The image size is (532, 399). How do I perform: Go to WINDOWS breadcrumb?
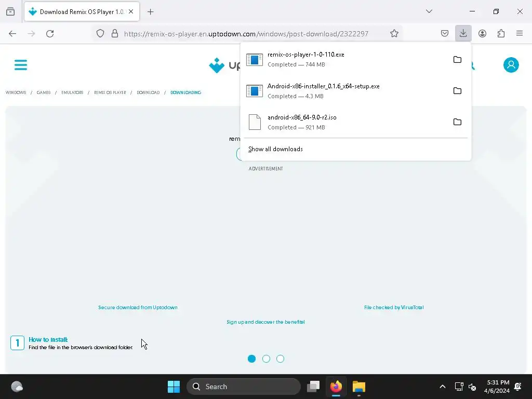[x=16, y=92]
